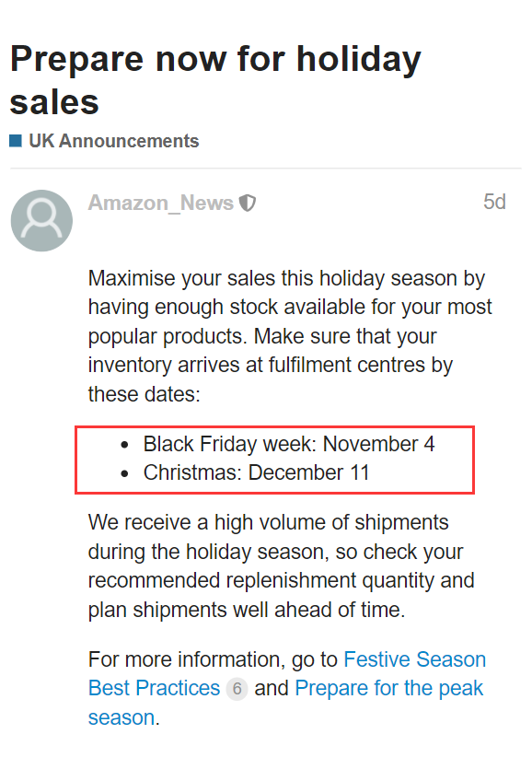This screenshot has height=769, width=532.
Task: Click the paragraph starting We receive a high volume
Action: point(282,566)
